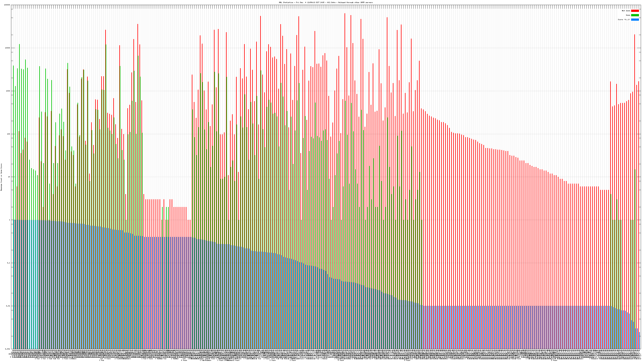Screen dimensions: 644x362
Task: Click the 100 y-axis tick label
Action: click(8, 134)
